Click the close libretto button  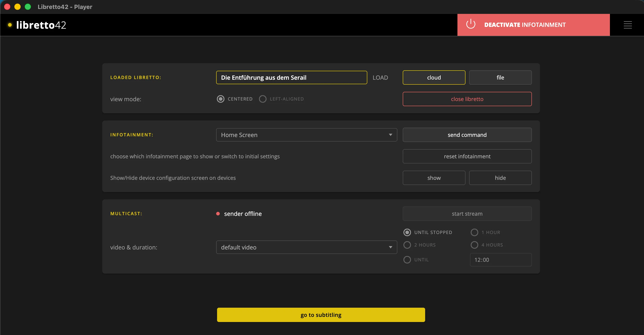[467, 99]
